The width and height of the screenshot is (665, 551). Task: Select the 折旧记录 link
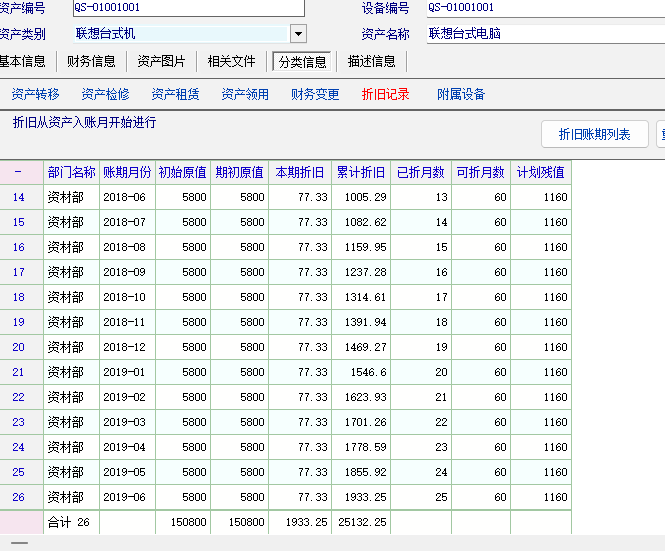(385, 95)
